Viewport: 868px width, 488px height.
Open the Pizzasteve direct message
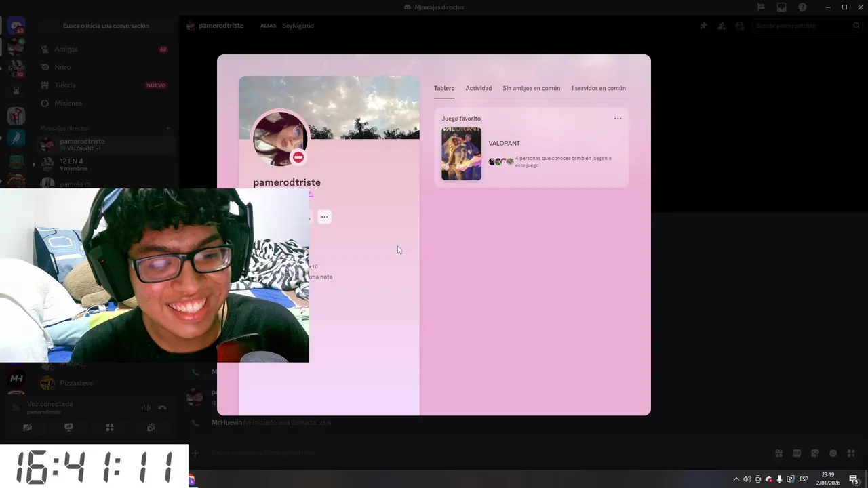[105, 383]
